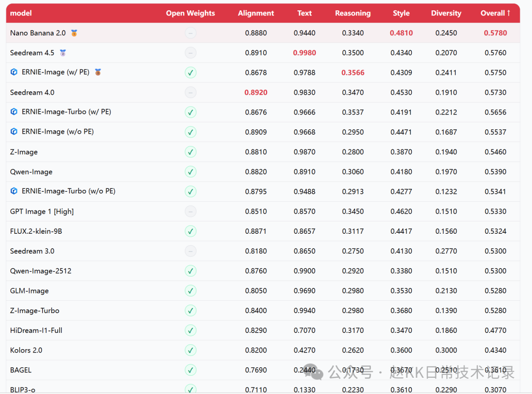Click the gray dash open-weights icon for Seedream 4.5
The width and height of the screenshot is (532, 394).
point(190,53)
